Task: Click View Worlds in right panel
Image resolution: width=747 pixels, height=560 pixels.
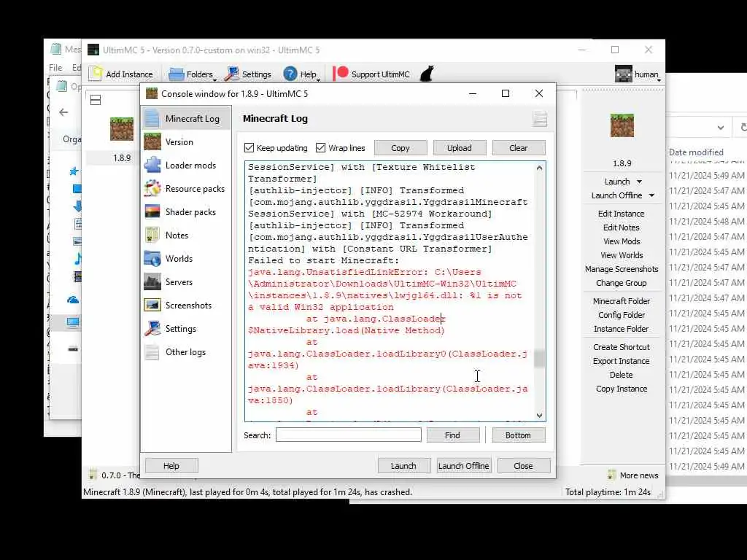Action: 622,255
